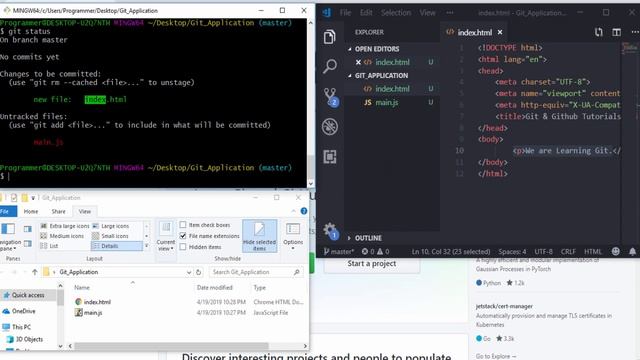Click File Explorer horizontal scrollbar

171,346
